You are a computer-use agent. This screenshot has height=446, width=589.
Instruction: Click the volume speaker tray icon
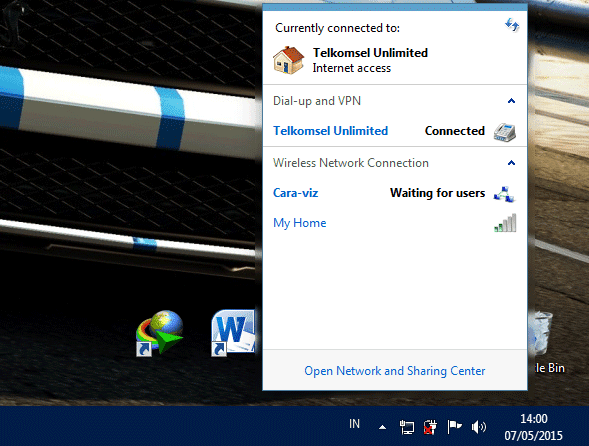click(479, 427)
